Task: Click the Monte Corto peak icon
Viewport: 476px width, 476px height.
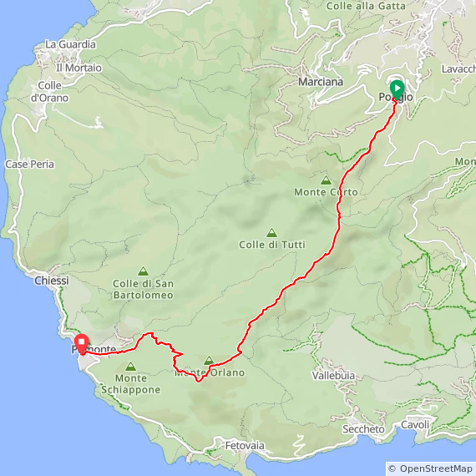Action: click(x=326, y=180)
